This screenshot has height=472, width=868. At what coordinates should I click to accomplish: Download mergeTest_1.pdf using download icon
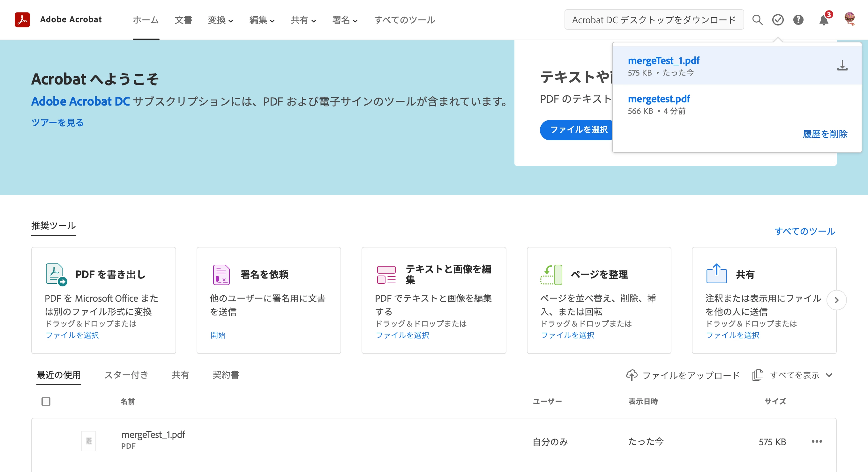(x=842, y=65)
